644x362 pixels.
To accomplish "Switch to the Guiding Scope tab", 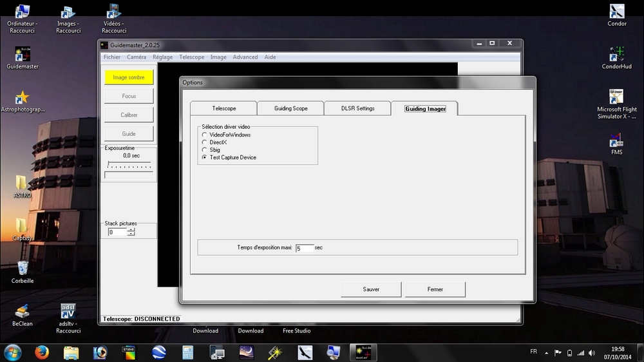I will click(291, 108).
